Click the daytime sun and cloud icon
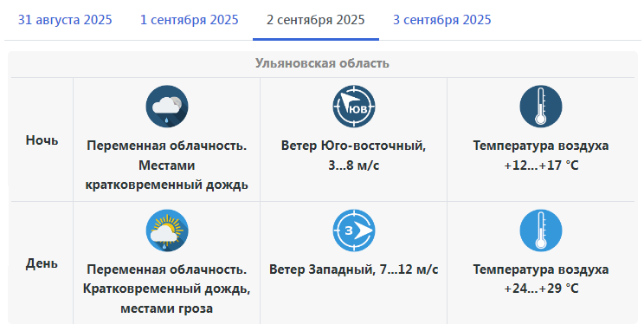Viewport: 644px width, 331px height. coord(167,230)
